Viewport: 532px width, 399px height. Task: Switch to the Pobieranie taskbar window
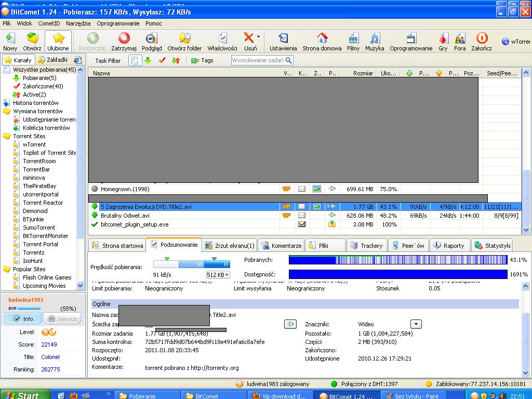[x=148, y=395]
